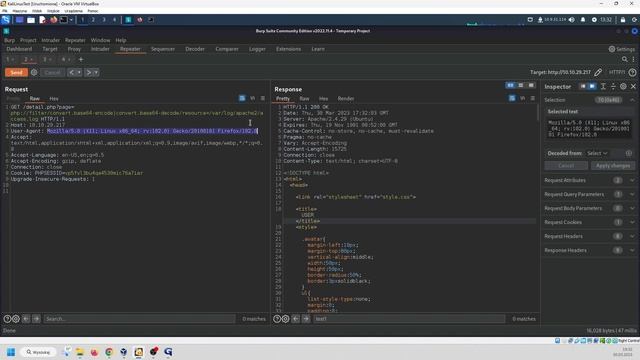
Task: Select side-by-side layout icon
Action: (510, 85)
